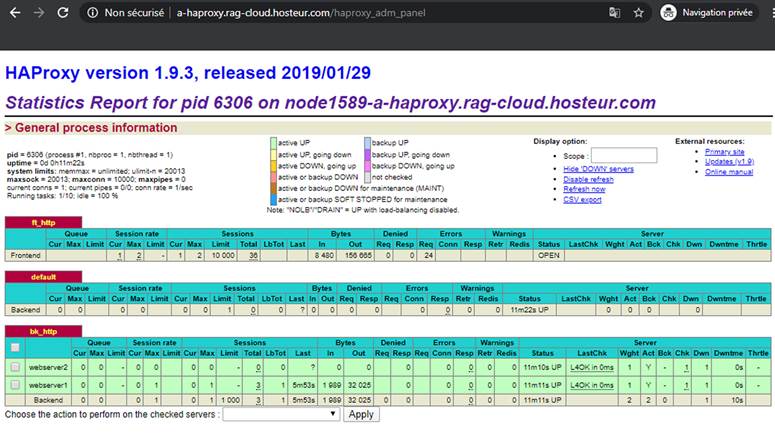Open the server action dropdown
Image resolution: width=775 pixels, height=433 pixels.
[281, 414]
